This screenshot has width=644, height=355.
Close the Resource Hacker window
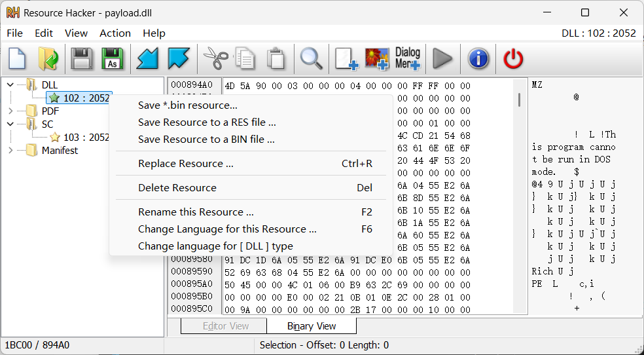624,12
